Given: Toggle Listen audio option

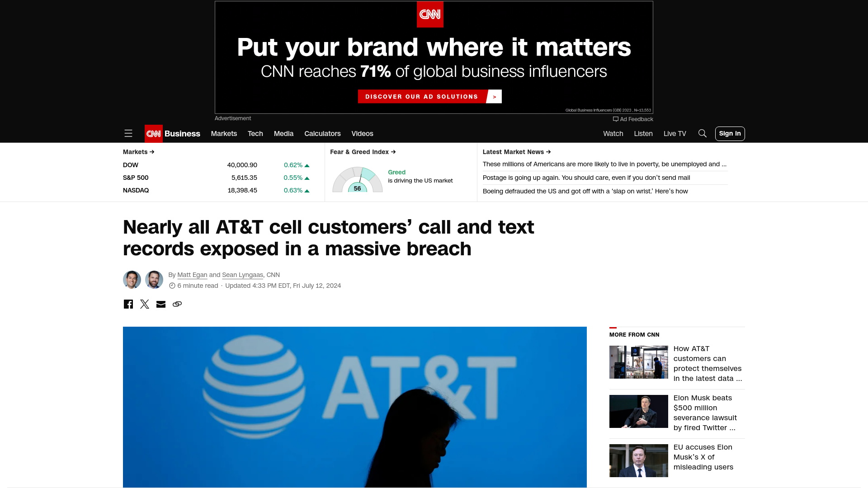Looking at the screenshot, I should coord(643,133).
